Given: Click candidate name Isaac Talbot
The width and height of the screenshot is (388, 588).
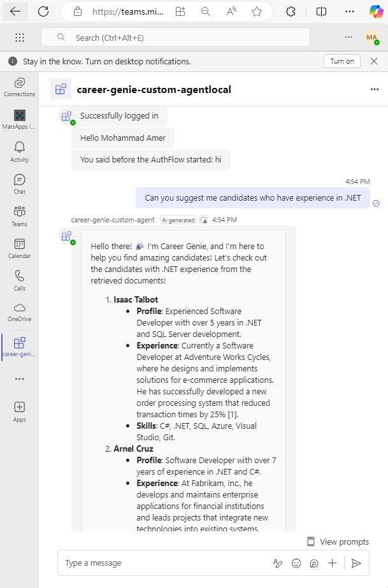Looking at the screenshot, I should [136, 299].
